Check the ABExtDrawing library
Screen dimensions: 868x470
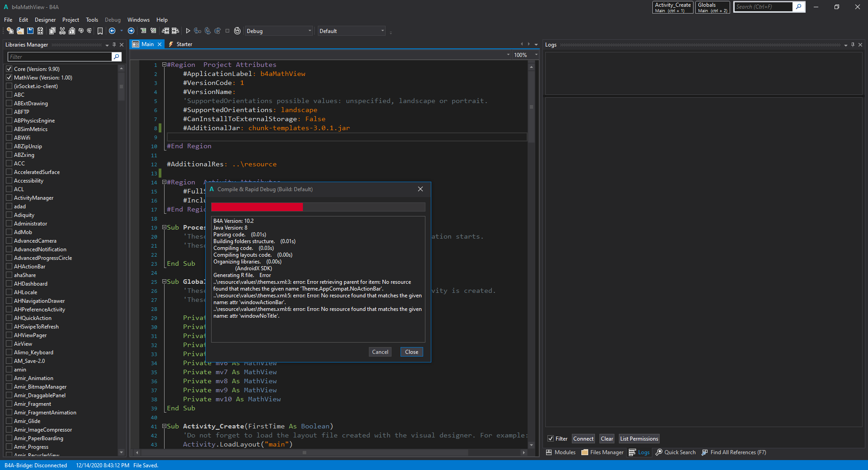[x=9, y=103]
